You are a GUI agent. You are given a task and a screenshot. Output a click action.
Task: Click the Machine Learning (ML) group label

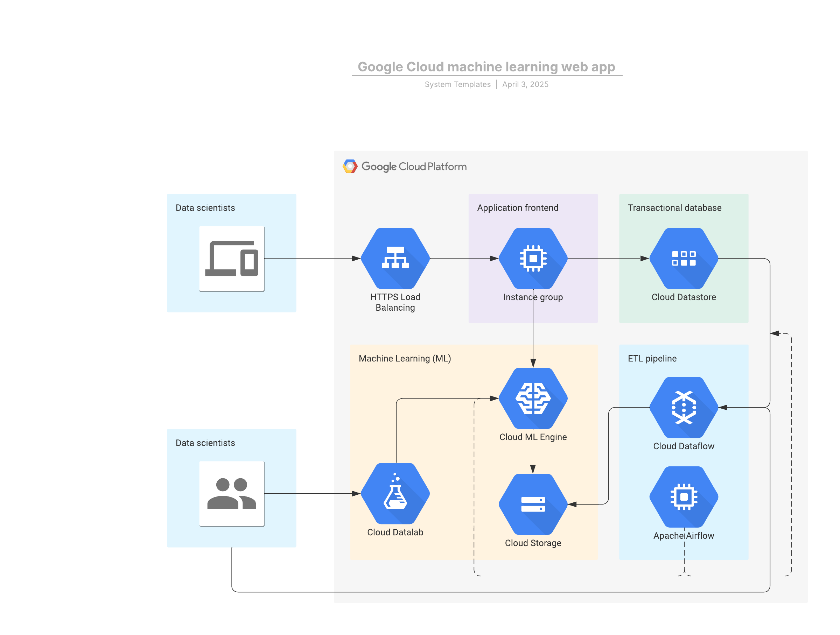(405, 359)
